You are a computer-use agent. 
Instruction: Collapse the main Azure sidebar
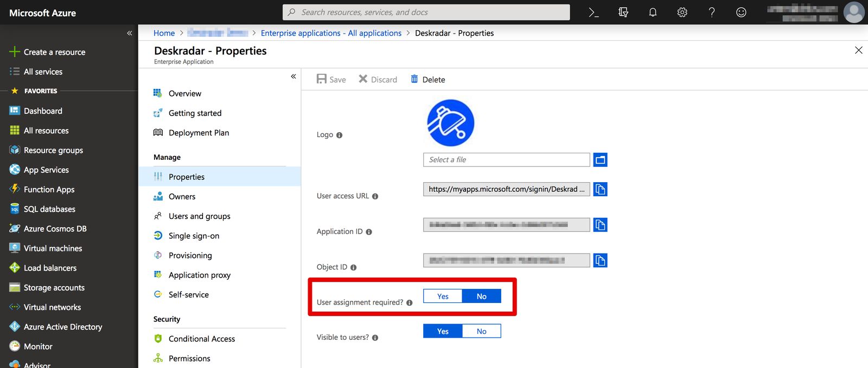130,33
